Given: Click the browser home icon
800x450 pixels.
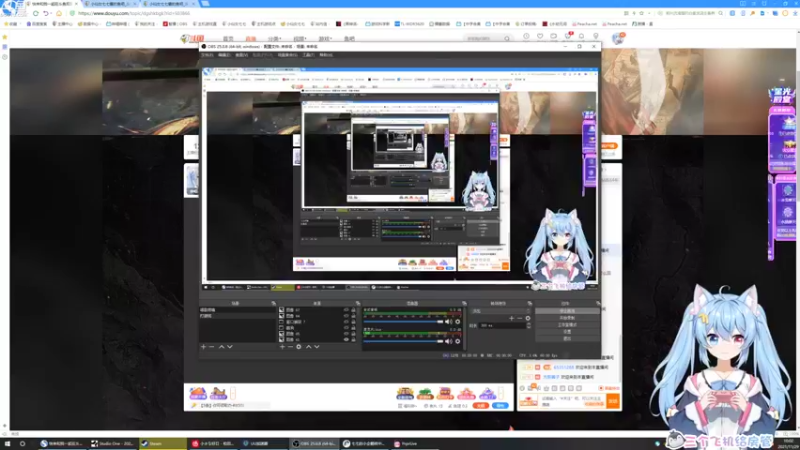Looking at the screenshot, I should (59, 13).
